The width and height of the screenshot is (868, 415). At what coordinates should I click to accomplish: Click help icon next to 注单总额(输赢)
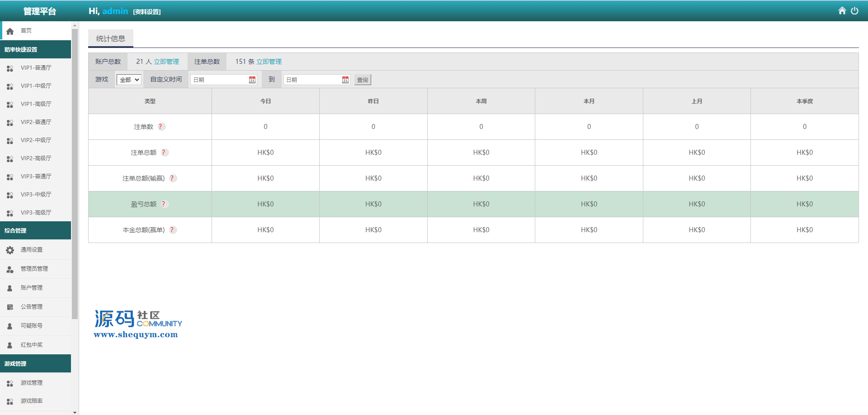[172, 178]
